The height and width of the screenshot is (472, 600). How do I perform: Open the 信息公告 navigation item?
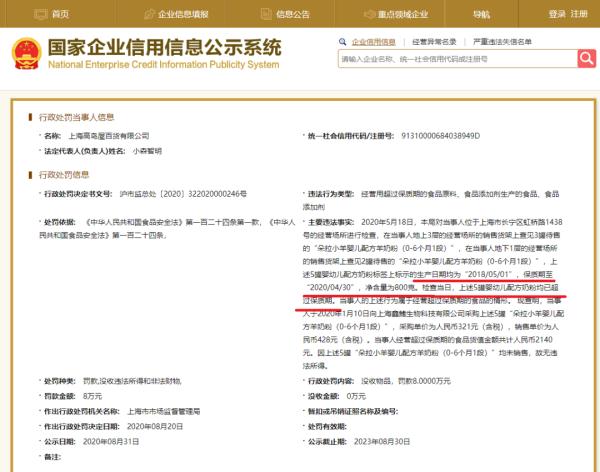coord(285,14)
